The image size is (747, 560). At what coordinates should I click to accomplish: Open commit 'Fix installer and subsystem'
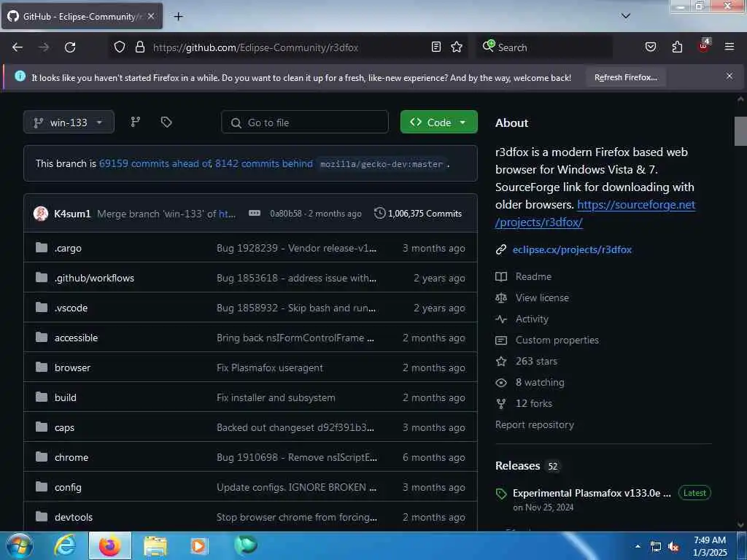[x=276, y=397]
